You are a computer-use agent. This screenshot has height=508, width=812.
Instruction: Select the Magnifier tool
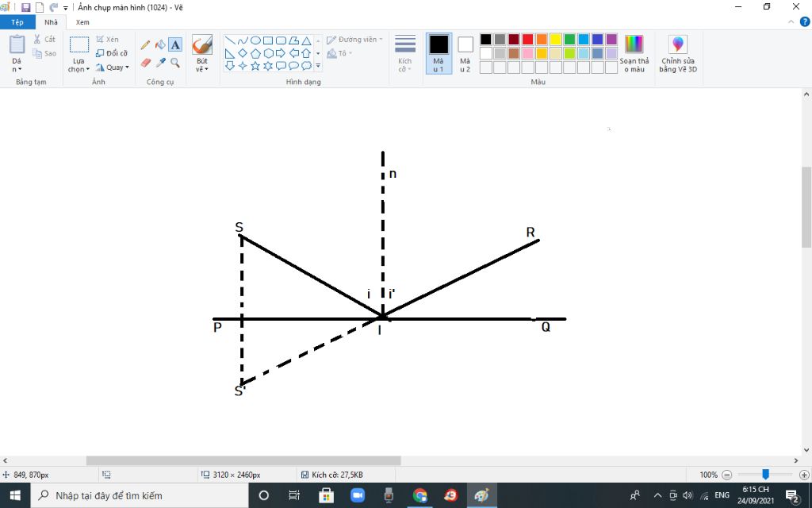click(x=175, y=63)
